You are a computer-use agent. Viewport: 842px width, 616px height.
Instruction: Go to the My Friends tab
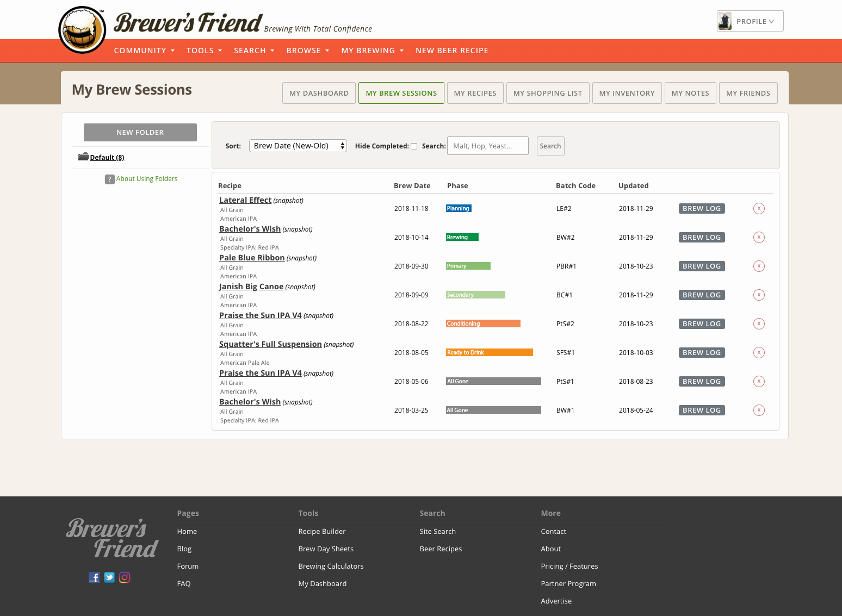(748, 93)
